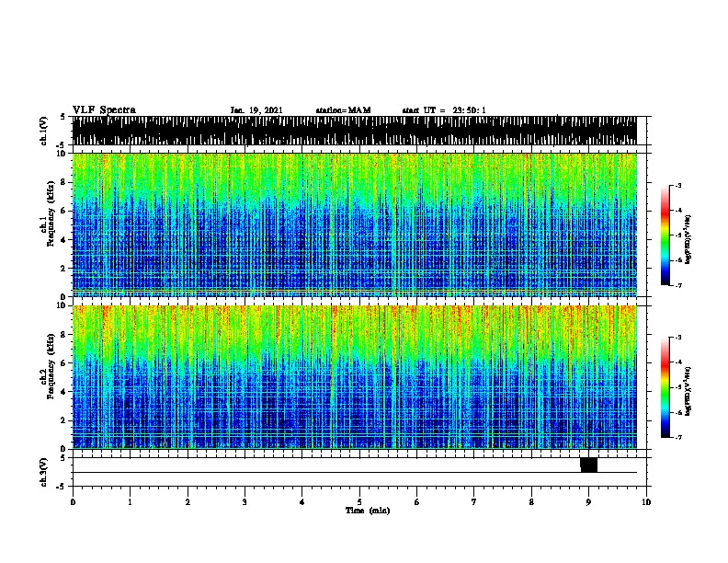Click the ch.3(V) axis label
This screenshot has width=728, height=563.
pyautogui.click(x=44, y=472)
